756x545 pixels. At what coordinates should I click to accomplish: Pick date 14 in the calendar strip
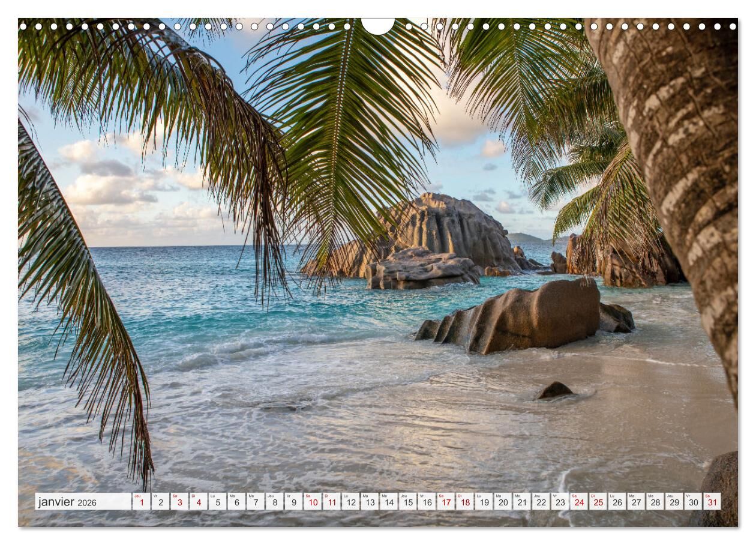click(x=388, y=502)
